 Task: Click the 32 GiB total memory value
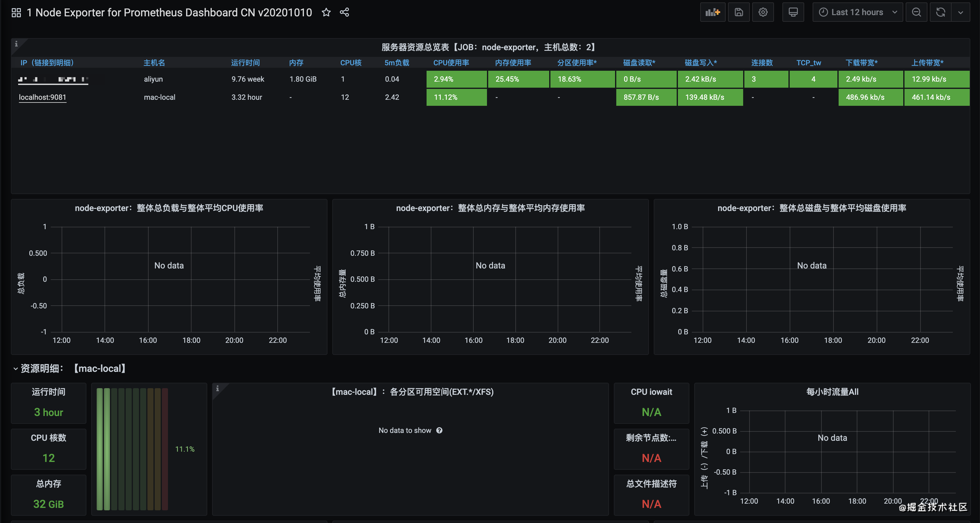click(49, 504)
